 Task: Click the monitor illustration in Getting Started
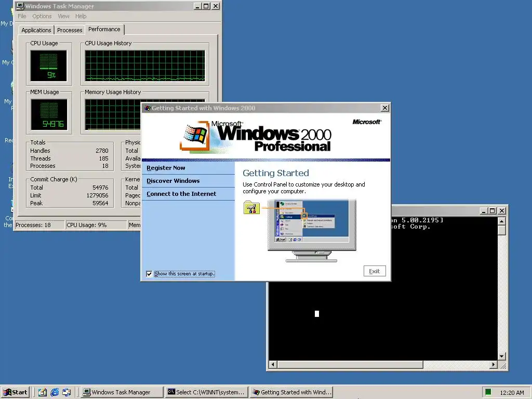point(312,231)
